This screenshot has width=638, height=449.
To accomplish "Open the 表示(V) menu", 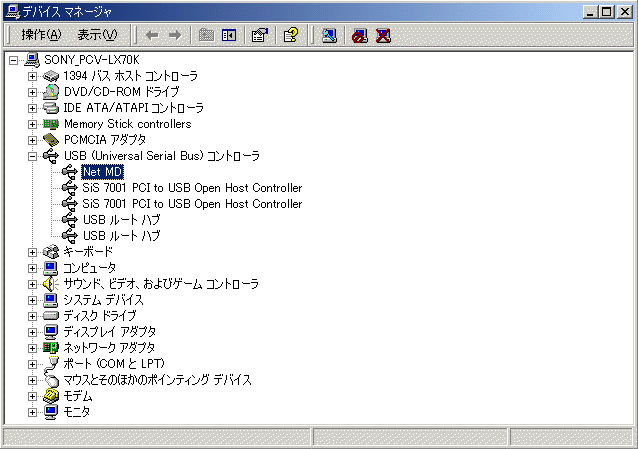I will tap(97, 35).
